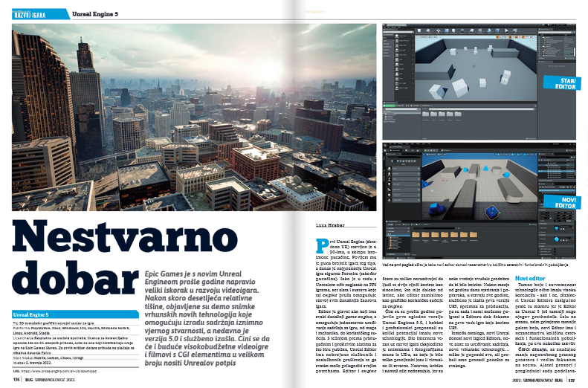The height and width of the screenshot is (388, 588).
Task: Select author name Luka Hrabar
Action: [x=330, y=225]
